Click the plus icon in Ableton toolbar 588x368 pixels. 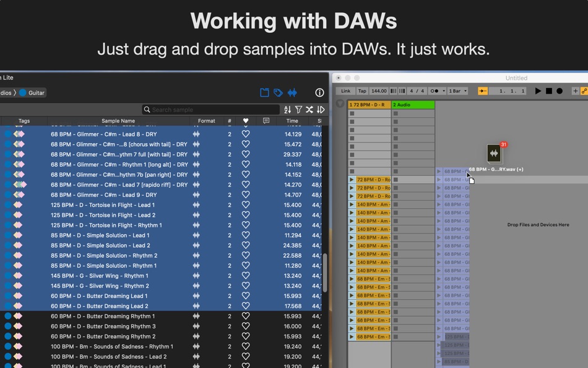tap(575, 91)
